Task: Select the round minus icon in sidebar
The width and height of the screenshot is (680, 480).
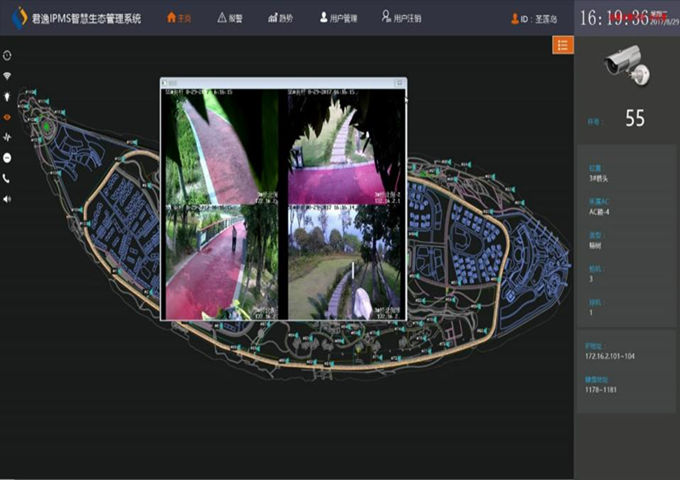Action: (x=8, y=158)
